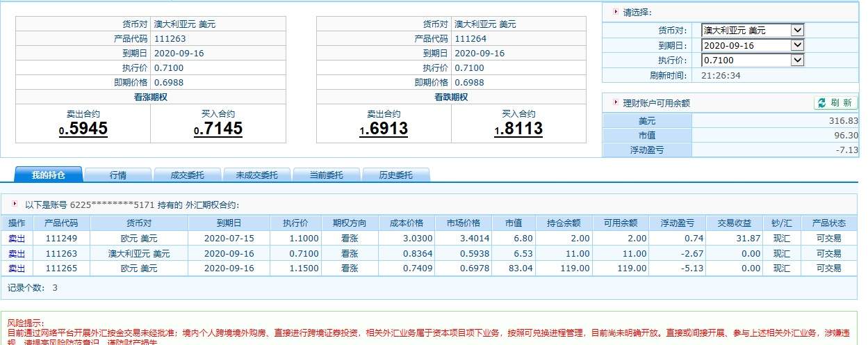
Task: Click the 期权方向 column header
Action: click(349, 223)
